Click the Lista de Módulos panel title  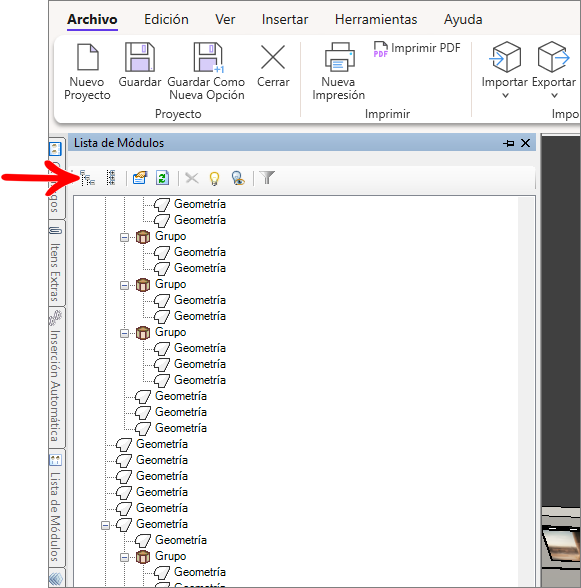[x=119, y=143]
